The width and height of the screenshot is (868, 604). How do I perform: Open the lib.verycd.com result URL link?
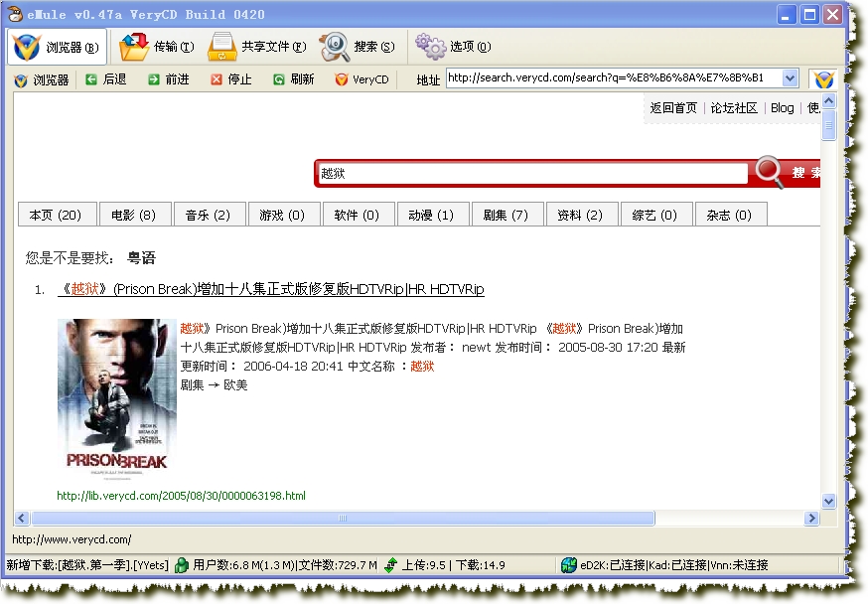[181, 496]
